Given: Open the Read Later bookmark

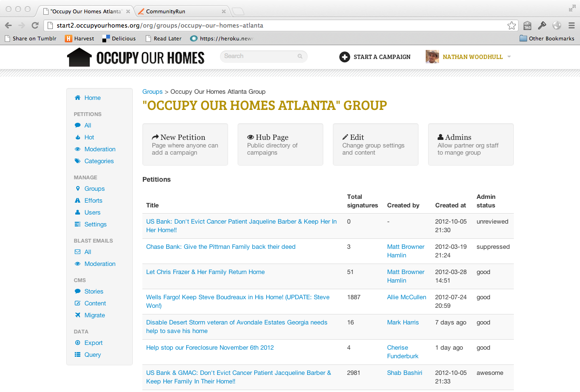Looking at the screenshot, I should pyautogui.click(x=163, y=39).
